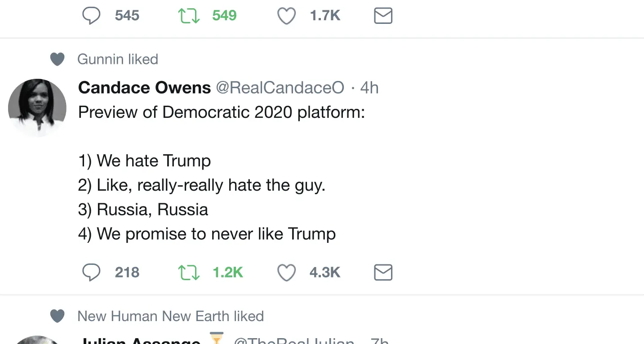Click heart icon beside "New Human New Earth"
The height and width of the screenshot is (344, 644).
coord(57,316)
